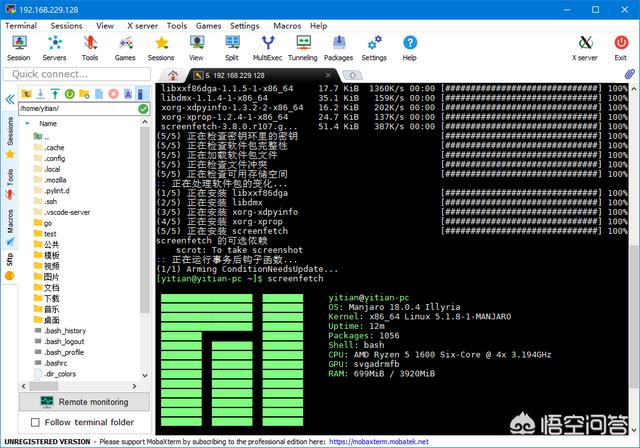Open the Settings gears toolbar icon
The width and height of the screenshot is (640, 448).
[374, 48]
